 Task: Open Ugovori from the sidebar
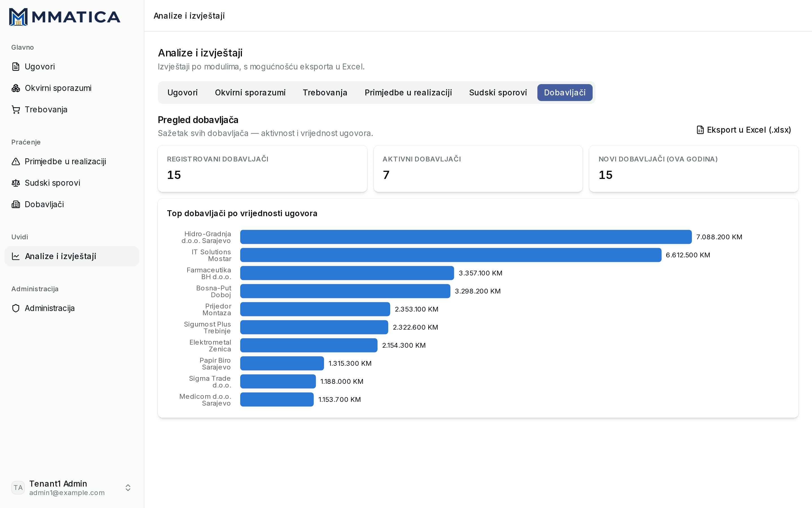[x=72, y=67]
